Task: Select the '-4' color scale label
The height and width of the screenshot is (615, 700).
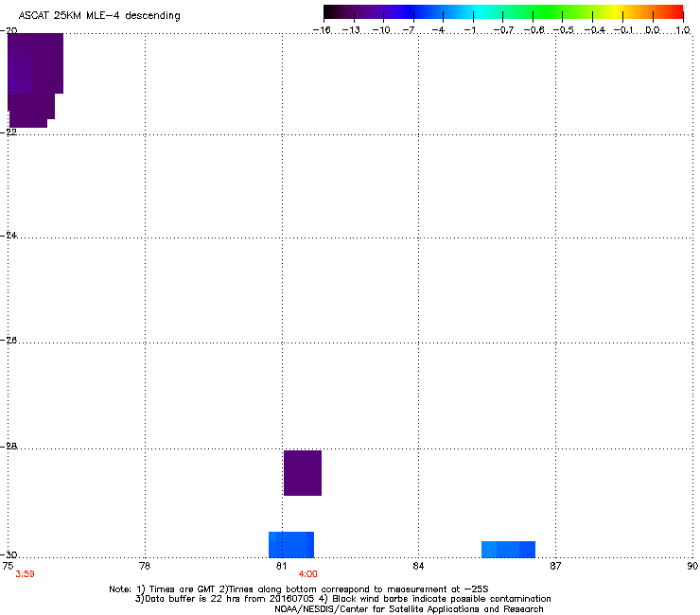Action: [x=438, y=30]
